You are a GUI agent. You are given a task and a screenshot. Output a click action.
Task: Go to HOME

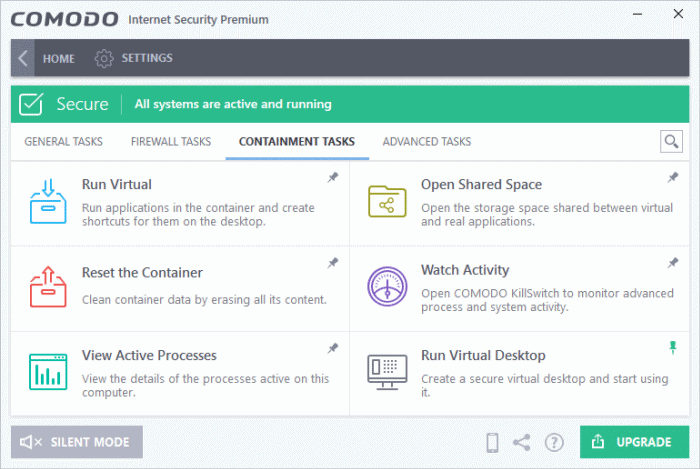coord(58,58)
